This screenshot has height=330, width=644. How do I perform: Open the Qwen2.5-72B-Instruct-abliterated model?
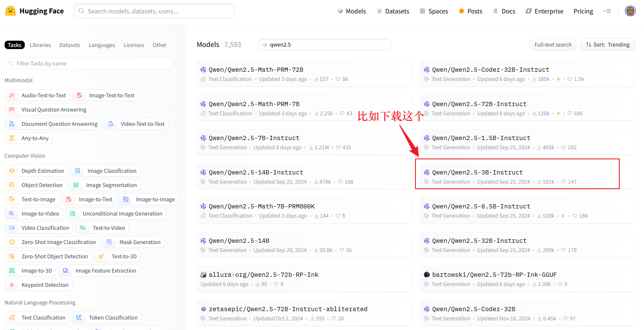pyautogui.click(x=304, y=313)
